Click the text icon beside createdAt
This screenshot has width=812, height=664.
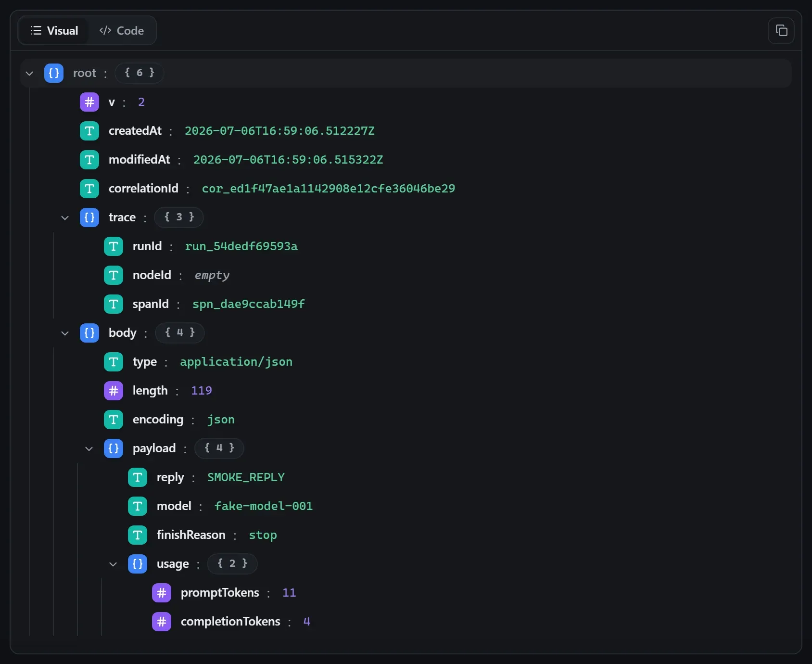tap(89, 131)
